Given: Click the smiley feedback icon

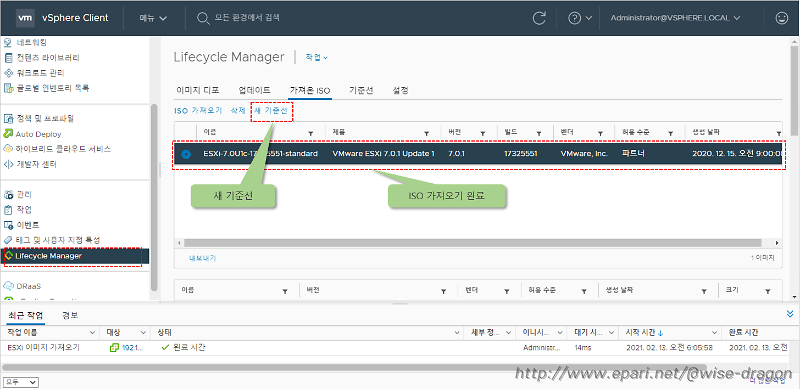Looking at the screenshot, I should click(782, 18).
